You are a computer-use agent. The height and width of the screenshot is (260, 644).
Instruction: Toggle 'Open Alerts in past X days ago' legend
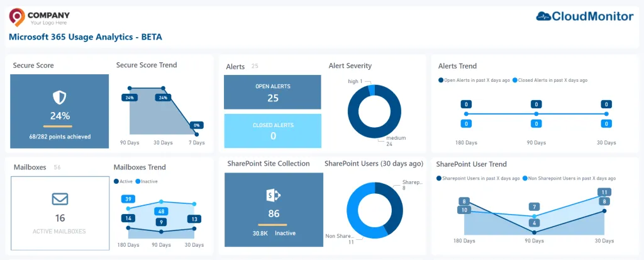click(x=474, y=80)
